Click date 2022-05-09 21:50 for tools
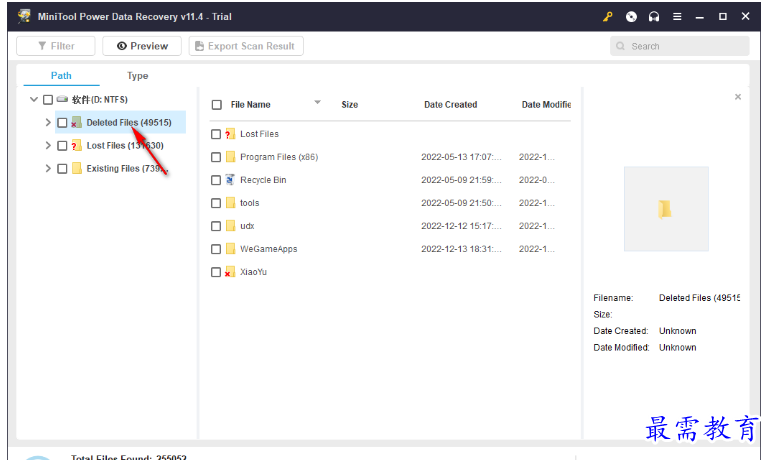 pos(461,203)
